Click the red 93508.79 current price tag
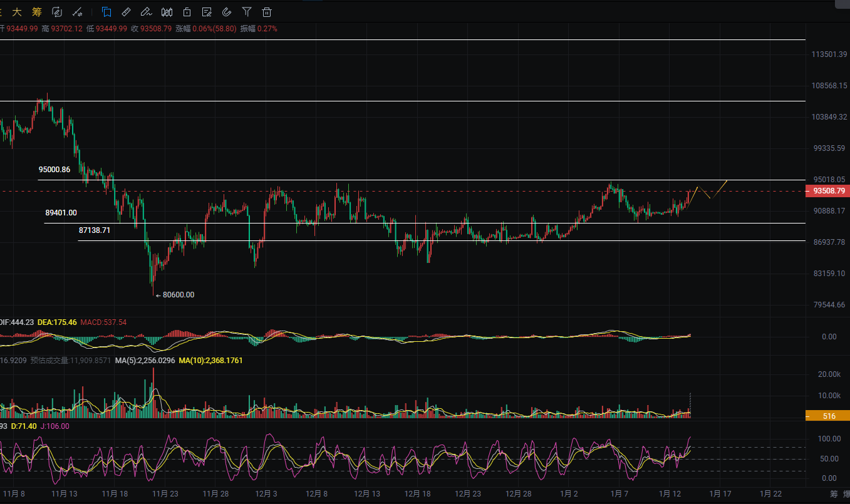Screen dimensions: 850x504 pyautogui.click(x=828, y=191)
